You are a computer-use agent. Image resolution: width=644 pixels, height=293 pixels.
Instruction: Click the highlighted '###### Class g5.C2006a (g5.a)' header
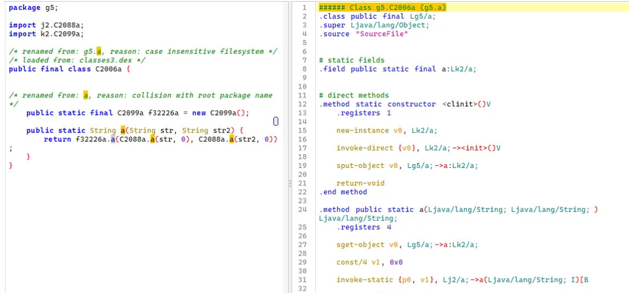click(383, 7)
